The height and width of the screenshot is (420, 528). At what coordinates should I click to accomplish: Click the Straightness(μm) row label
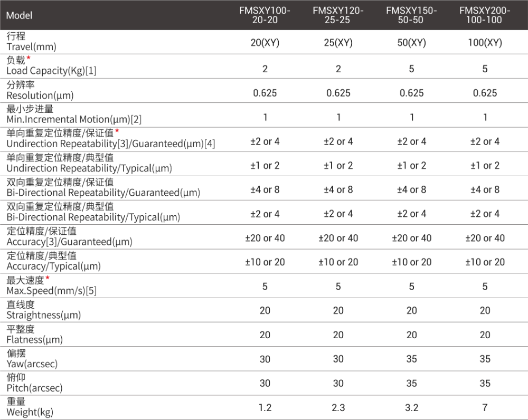point(43,315)
